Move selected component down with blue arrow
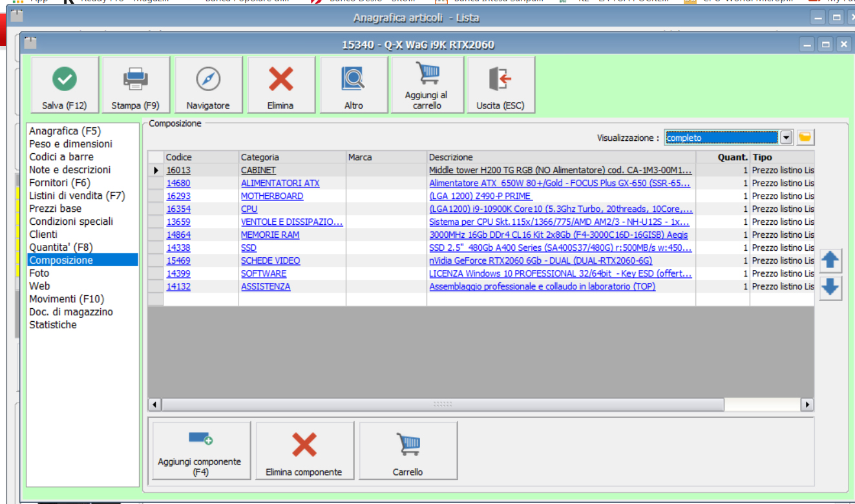 [830, 287]
